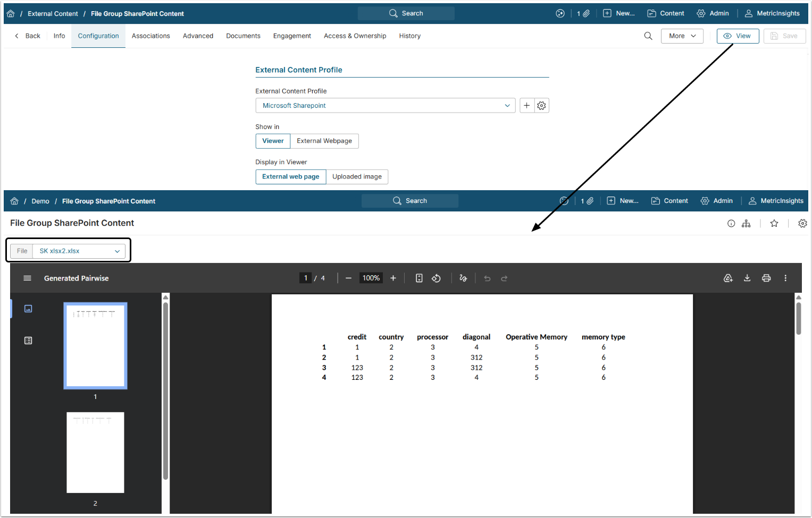Go to the Engagement tab
812x518 pixels.
coord(292,36)
